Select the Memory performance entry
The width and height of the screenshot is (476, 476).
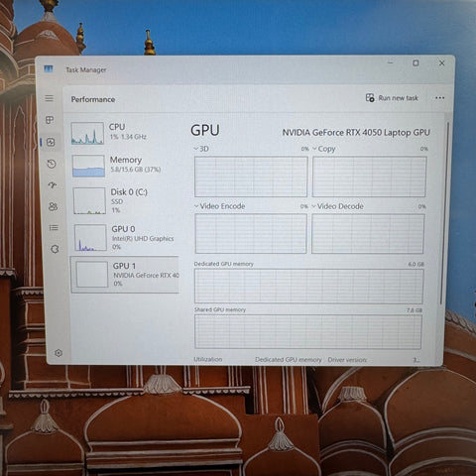[125, 166]
